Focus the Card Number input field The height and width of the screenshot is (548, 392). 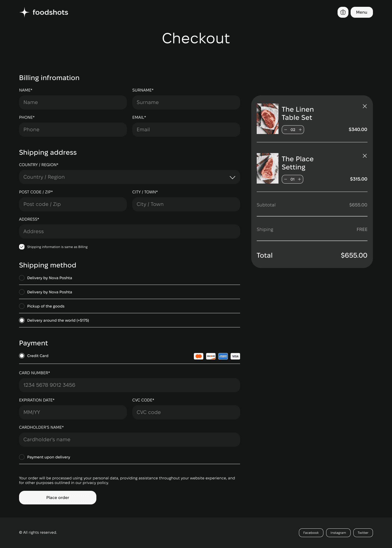(x=129, y=385)
